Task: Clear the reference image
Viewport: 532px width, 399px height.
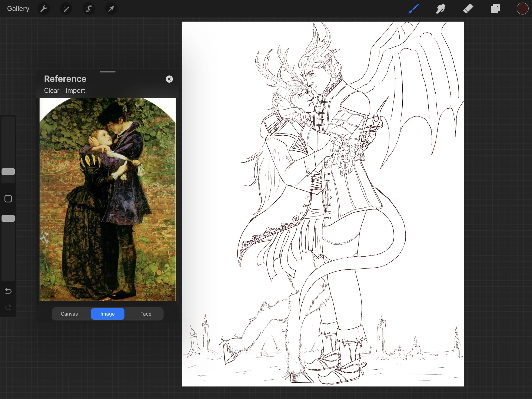Action: pos(51,90)
